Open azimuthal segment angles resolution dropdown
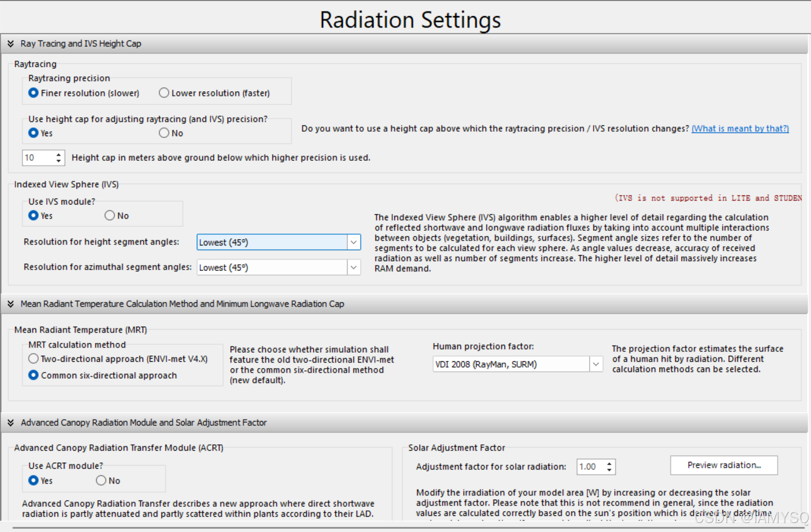811x532 pixels. coord(354,267)
